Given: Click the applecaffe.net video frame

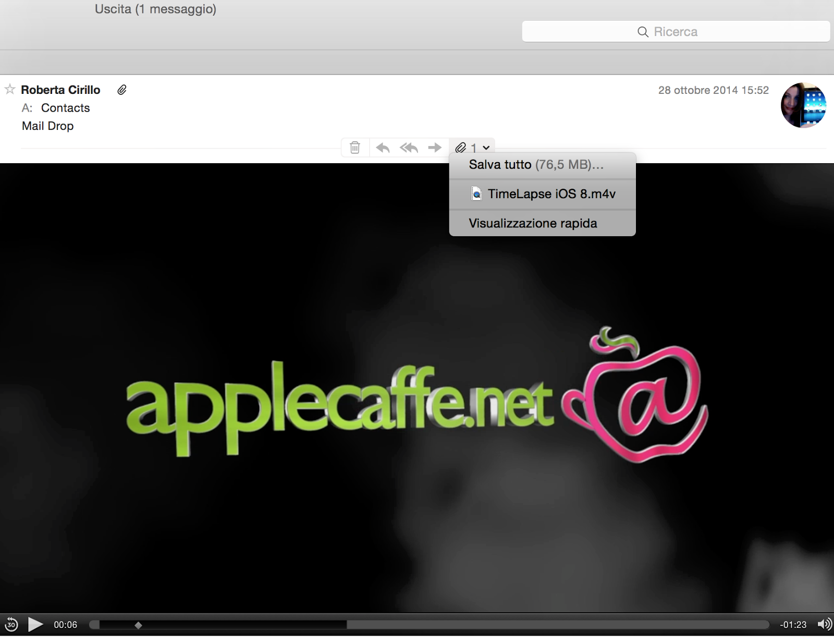Looking at the screenshot, I should (x=417, y=388).
